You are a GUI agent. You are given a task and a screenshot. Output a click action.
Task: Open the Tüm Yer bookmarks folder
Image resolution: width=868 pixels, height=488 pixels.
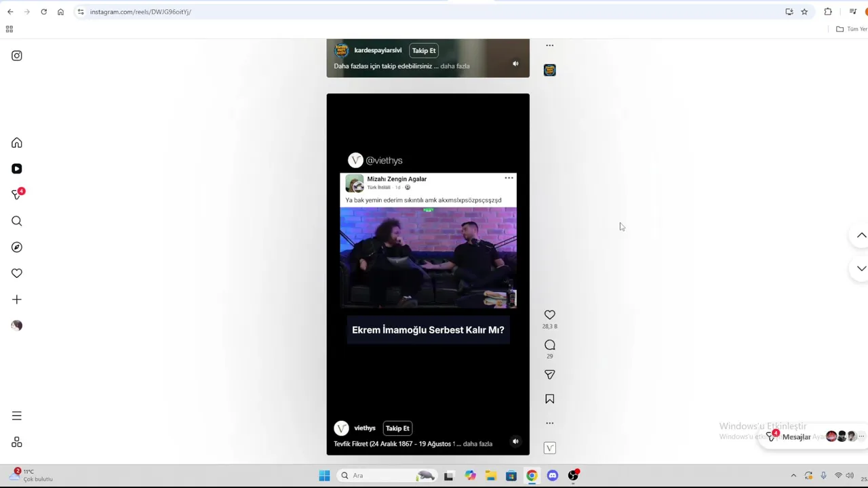click(852, 29)
